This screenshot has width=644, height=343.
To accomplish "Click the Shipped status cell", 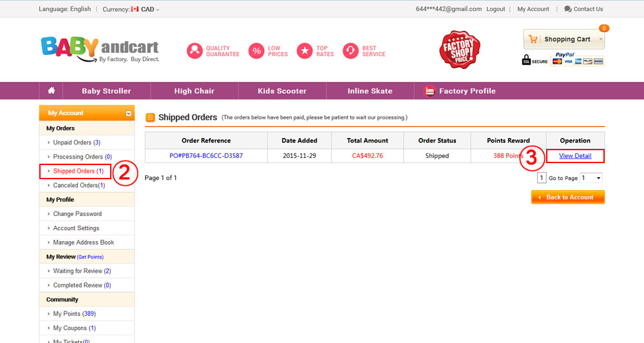I will 437,156.
